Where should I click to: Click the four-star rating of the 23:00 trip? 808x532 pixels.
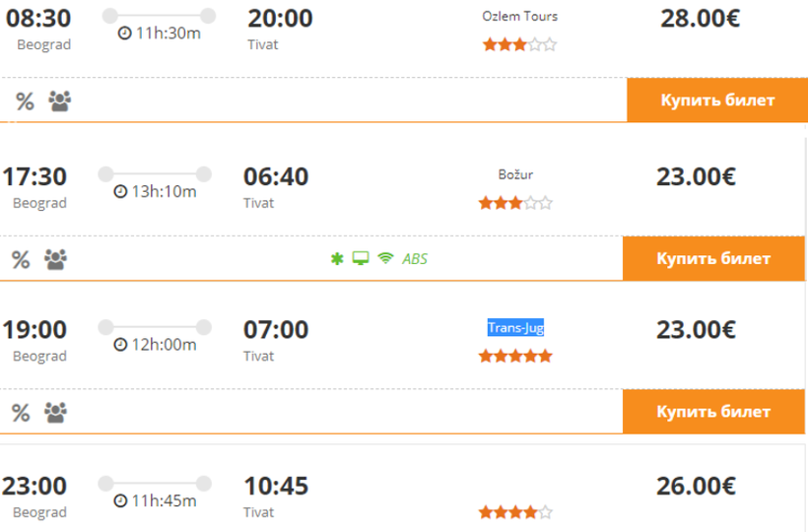(515, 512)
